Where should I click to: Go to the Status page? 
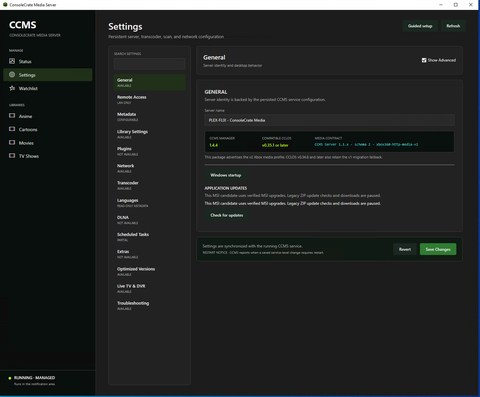[48, 61]
